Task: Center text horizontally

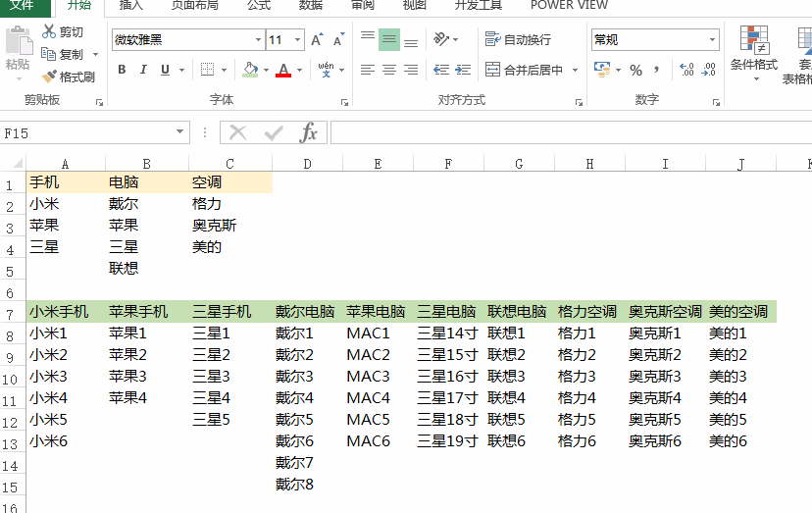Action: [x=389, y=70]
